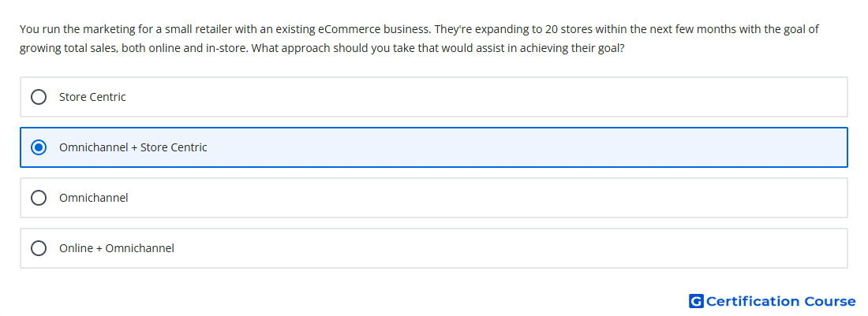The width and height of the screenshot is (868, 316).
Task: Click the filled Omnichannel + Store Centric radio
Action: (x=39, y=147)
